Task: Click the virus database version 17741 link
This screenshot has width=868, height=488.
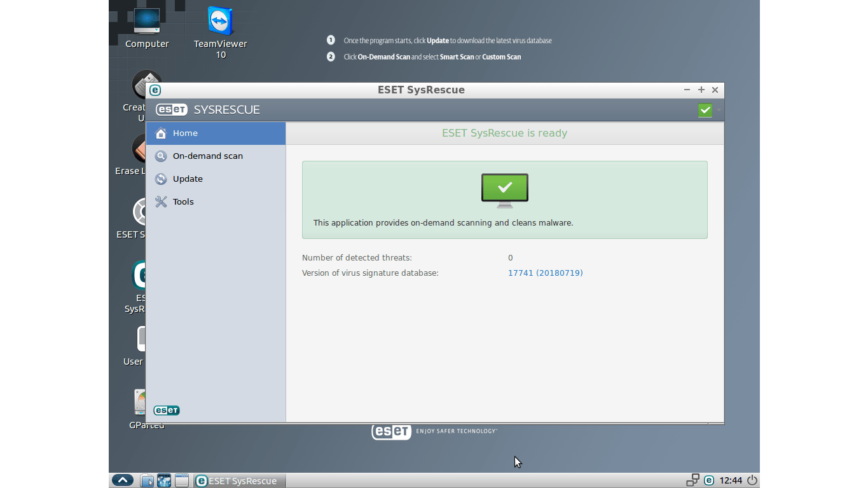Action: (x=545, y=273)
